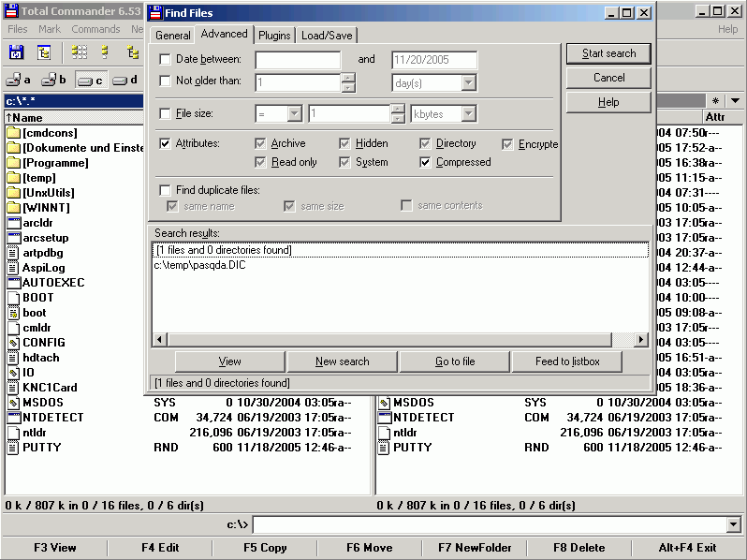
Task: Click the Cancel button
Action: click(x=608, y=78)
